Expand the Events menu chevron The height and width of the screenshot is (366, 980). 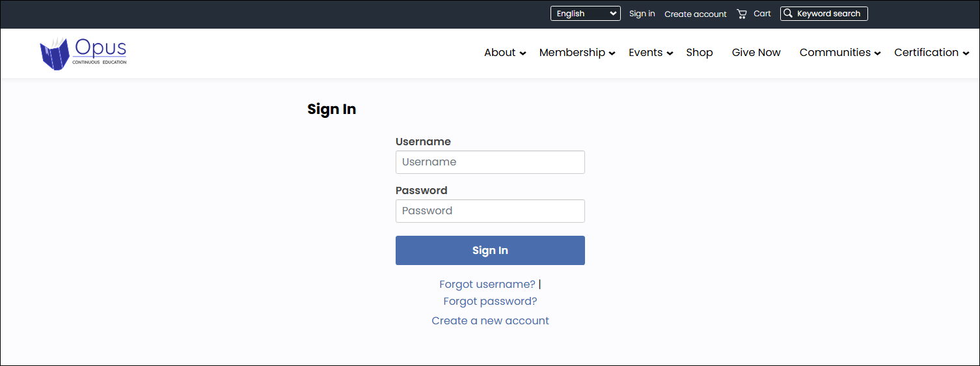pyautogui.click(x=670, y=53)
